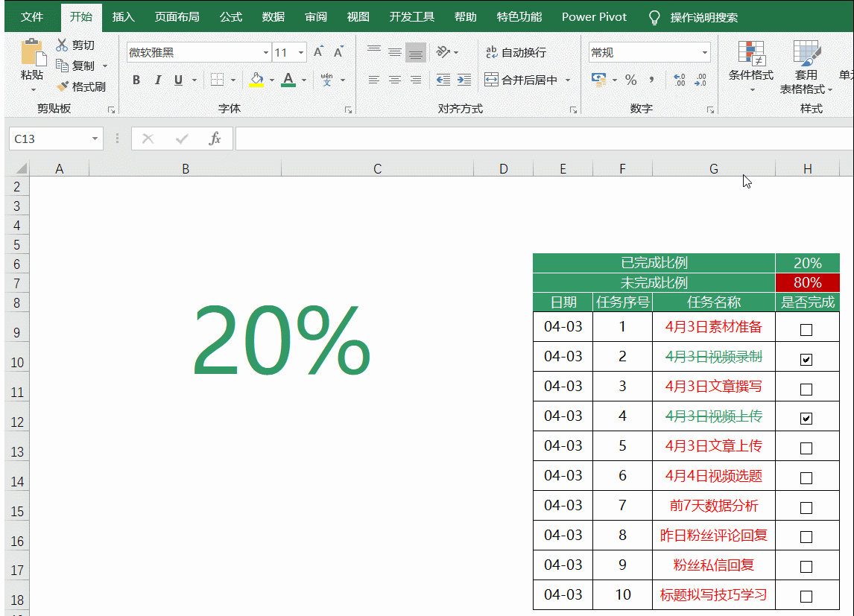Click the Cut scissors icon
Viewport: 854px width, 616px height.
pyautogui.click(x=62, y=45)
